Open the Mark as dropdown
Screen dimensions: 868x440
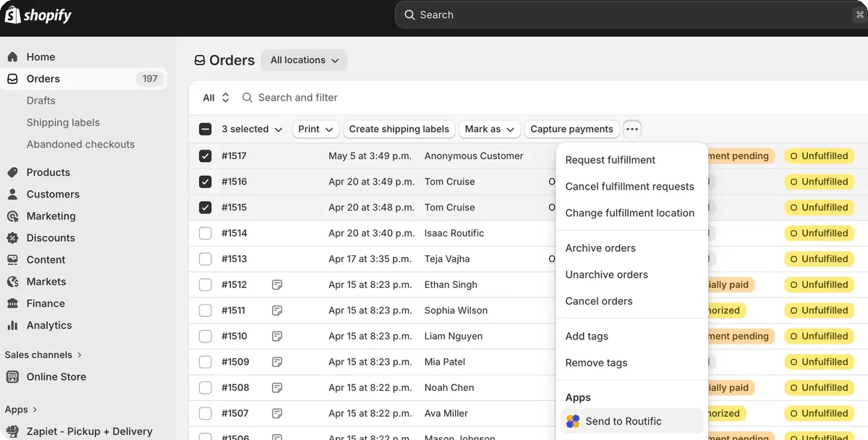coord(490,129)
